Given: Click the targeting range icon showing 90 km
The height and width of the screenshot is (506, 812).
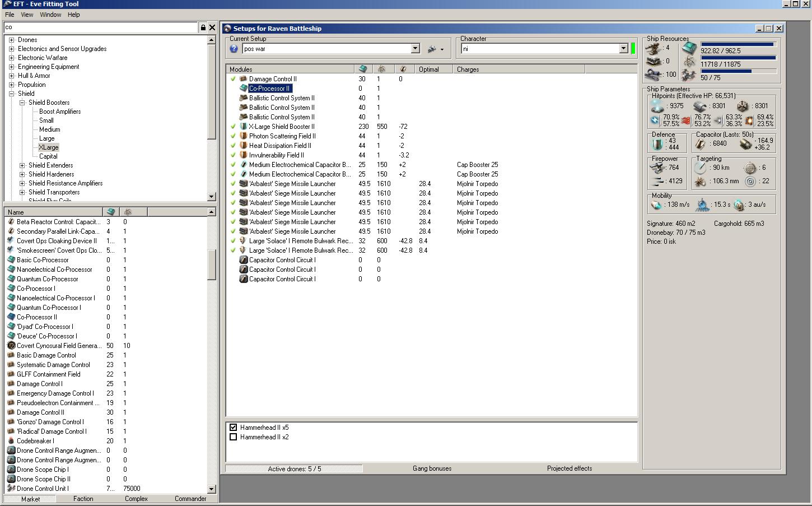Looking at the screenshot, I should pos(700,168).
